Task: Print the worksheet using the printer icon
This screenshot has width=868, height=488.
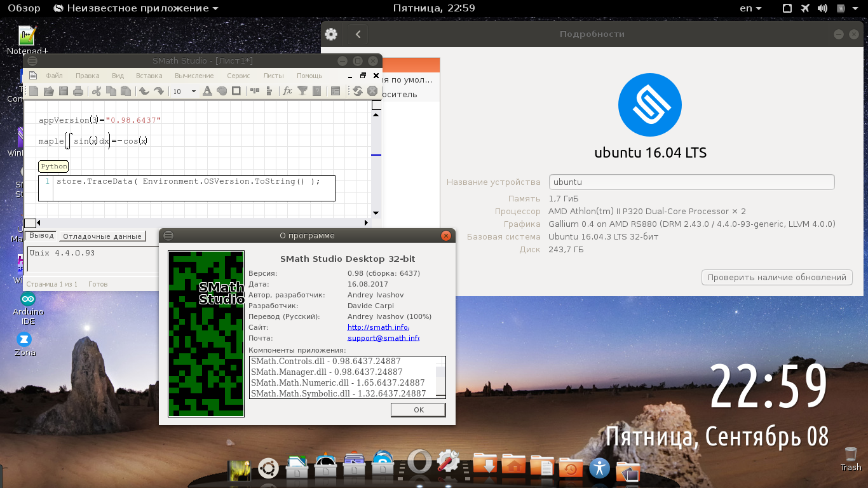Action: [78, 91]
